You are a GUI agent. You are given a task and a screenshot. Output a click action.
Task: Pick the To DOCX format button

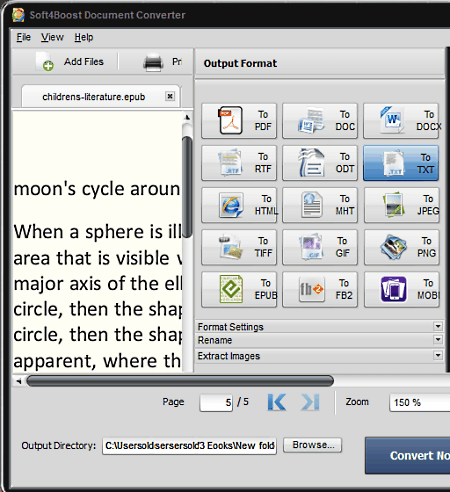coord(401,121)
